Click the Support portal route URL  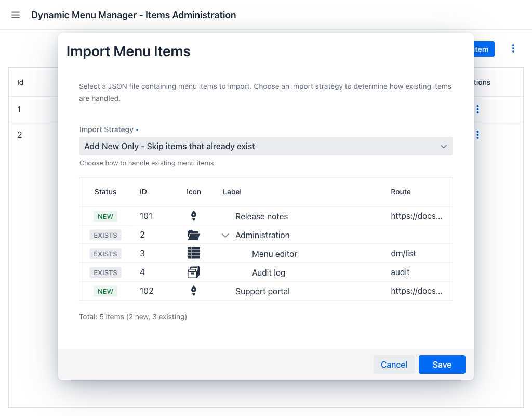pos(416,291)
